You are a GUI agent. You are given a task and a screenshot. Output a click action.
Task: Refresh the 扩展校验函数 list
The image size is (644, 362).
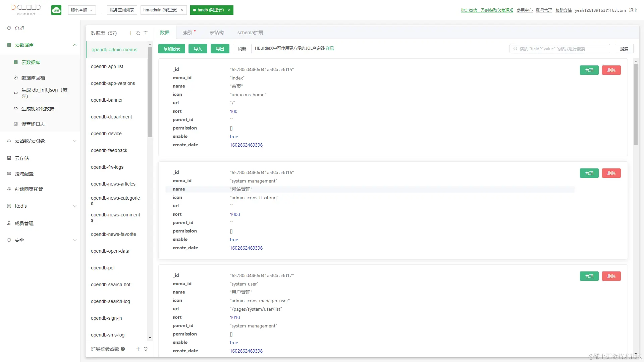coord(146,349)
